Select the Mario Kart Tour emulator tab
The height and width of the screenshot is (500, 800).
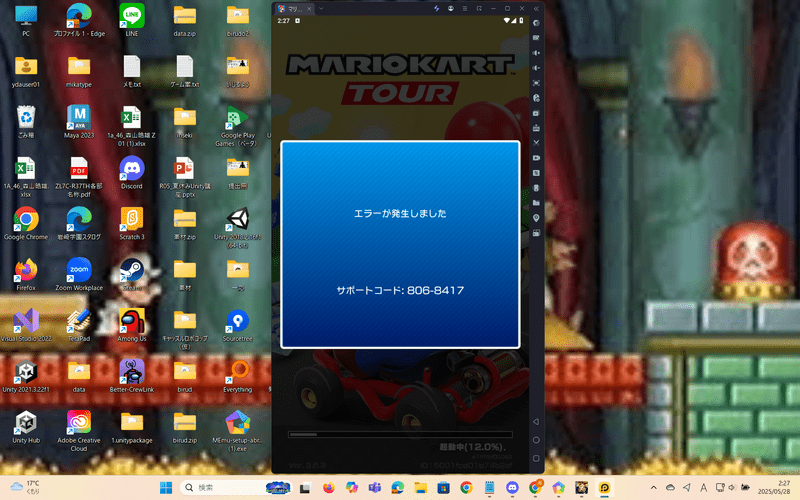[x=292, y=9]
